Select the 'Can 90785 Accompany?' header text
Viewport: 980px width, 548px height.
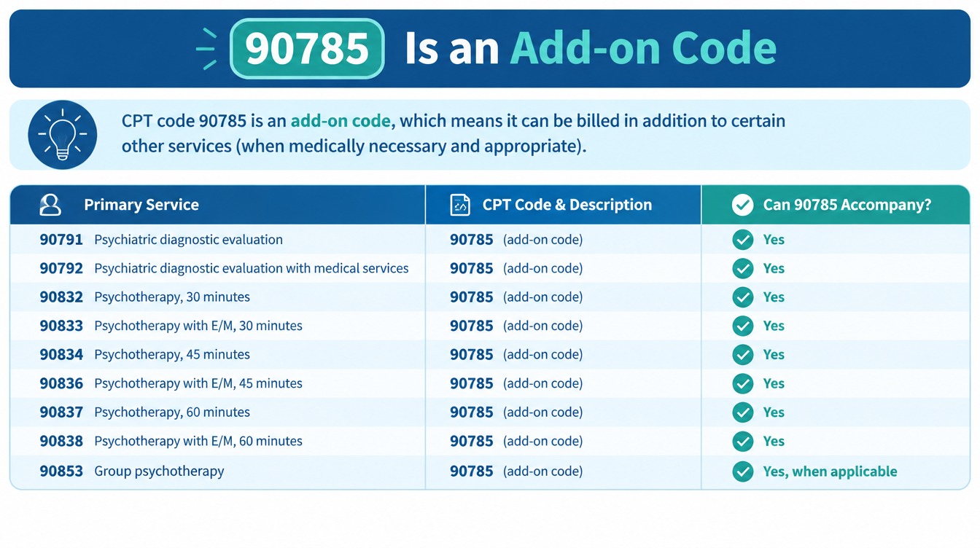pos(847,205)
